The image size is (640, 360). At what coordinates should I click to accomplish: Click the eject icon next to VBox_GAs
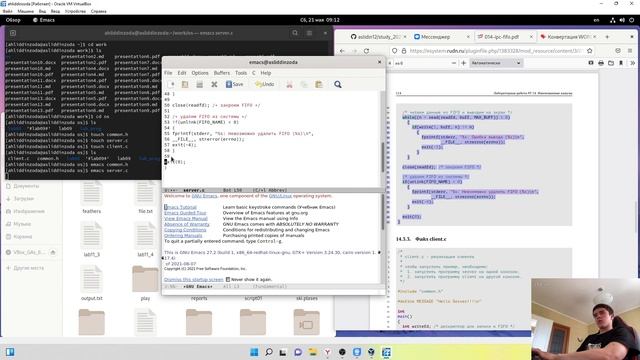[53, 253]
